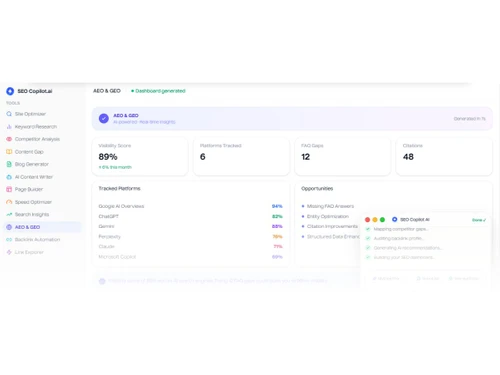
Task: Click the Generating AI recommendations step text
Action: coord(408,248)
